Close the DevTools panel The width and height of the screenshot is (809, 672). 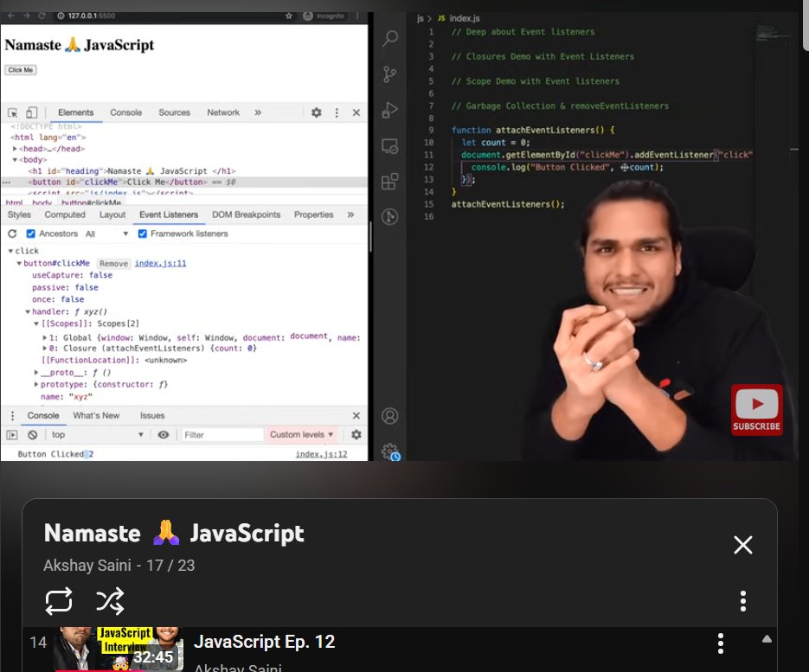pyautogui.click(x=356, y=112)
